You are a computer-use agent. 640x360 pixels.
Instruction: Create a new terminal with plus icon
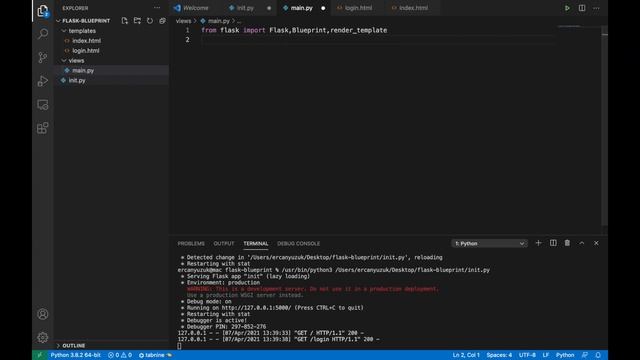538,243
